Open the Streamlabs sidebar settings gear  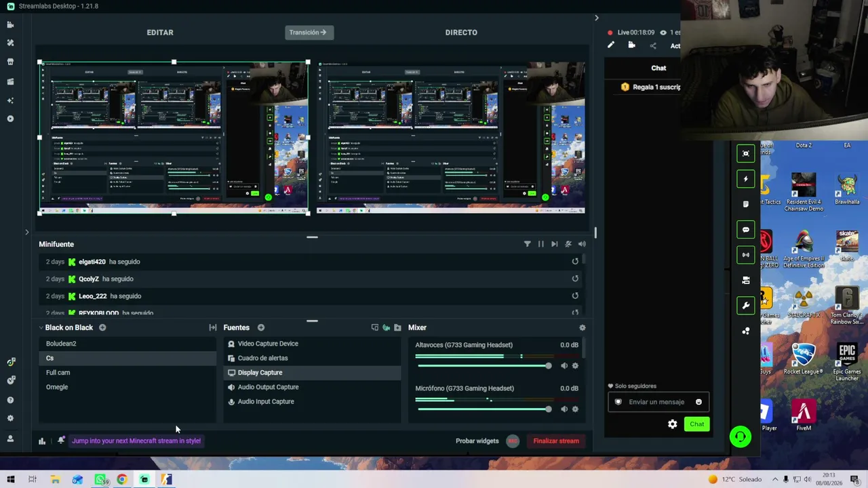click(x=10, y=418)
